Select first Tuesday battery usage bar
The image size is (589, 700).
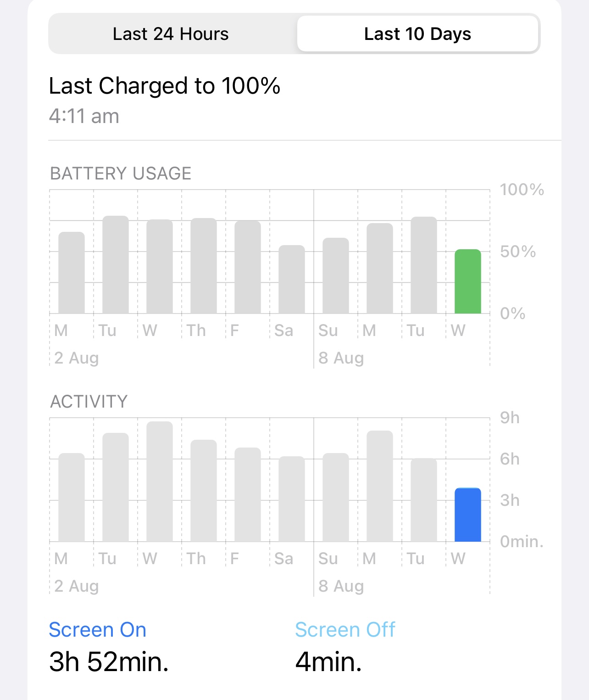(116, 265)
